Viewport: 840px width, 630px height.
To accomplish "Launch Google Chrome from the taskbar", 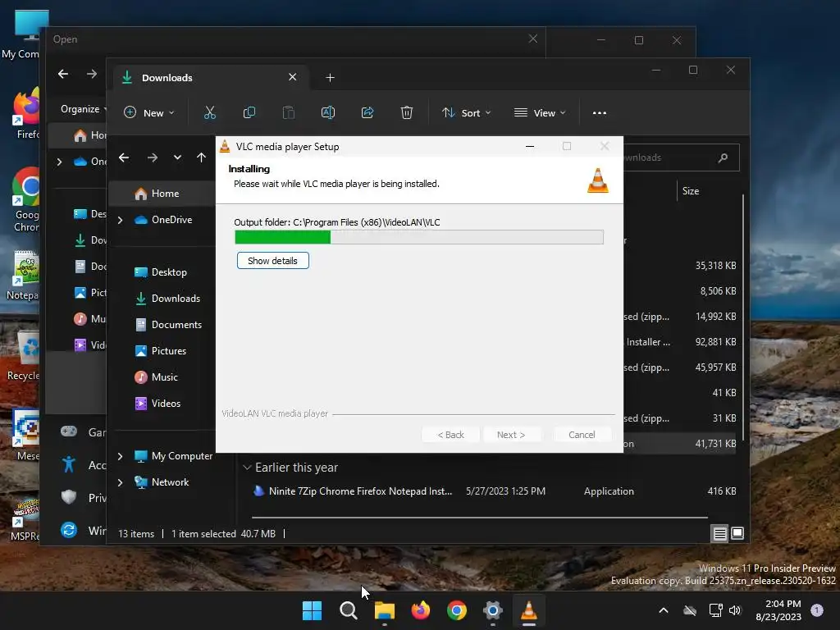I will (456, 610).
